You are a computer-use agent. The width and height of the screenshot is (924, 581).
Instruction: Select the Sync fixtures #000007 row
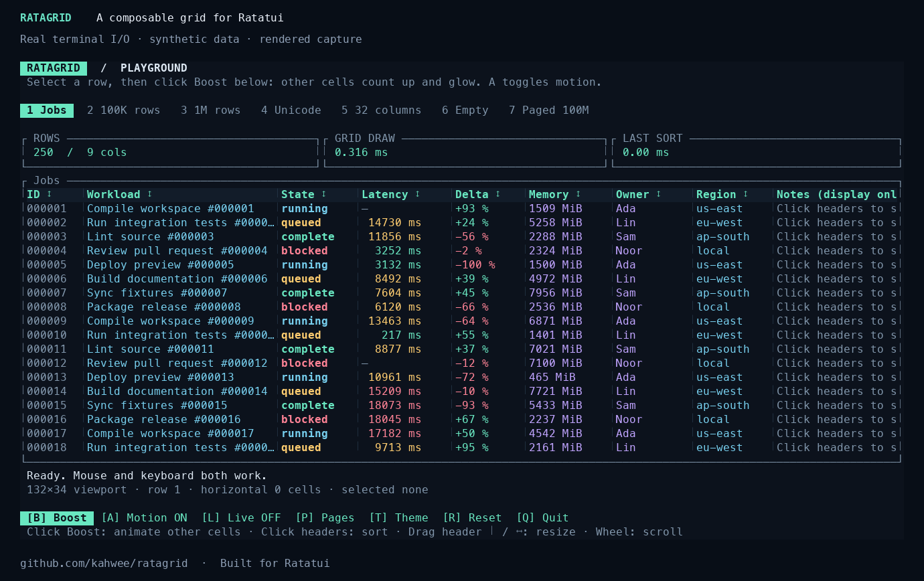click(462, 293)
